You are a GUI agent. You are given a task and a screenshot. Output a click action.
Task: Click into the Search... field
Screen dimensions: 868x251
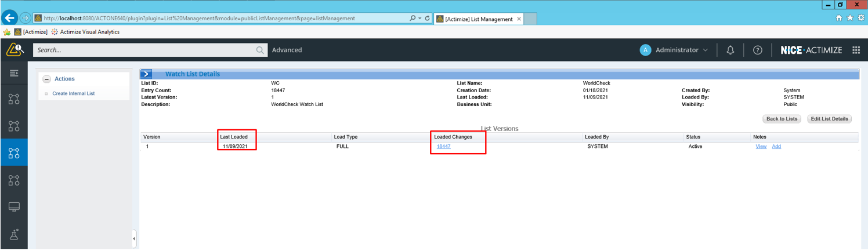coord(144,50)
